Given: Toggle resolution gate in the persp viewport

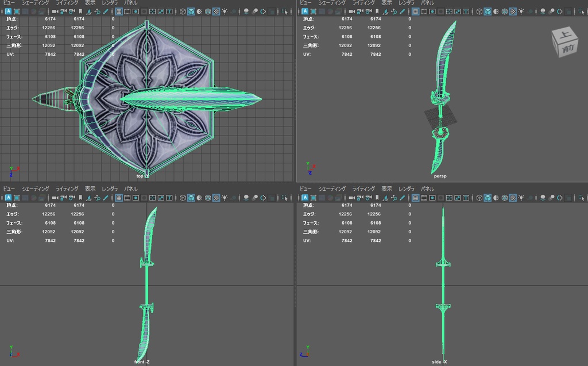Looking at the screenshot, I should click(432, 11).
